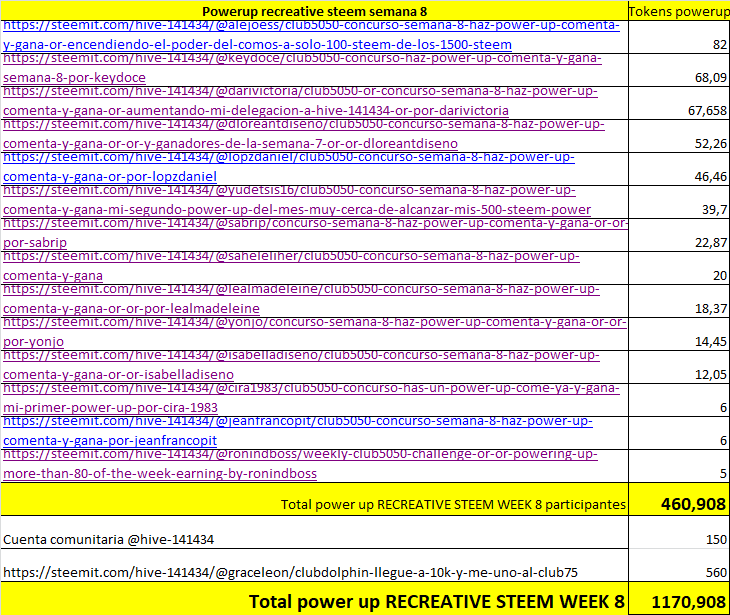Viewport: 730px width, 615px height.
Task: Select the cell with value 67,658
Action: (x=679, y=103)
